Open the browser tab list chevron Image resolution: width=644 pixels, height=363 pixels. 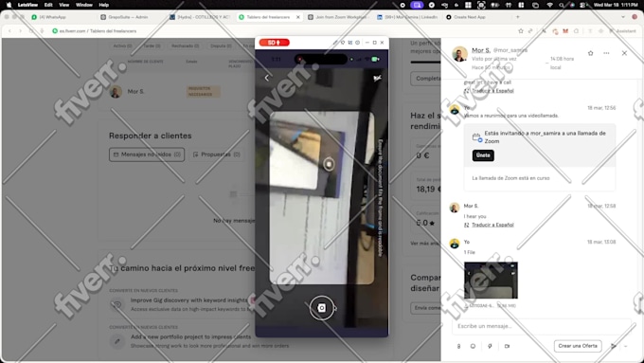point(623,17)
